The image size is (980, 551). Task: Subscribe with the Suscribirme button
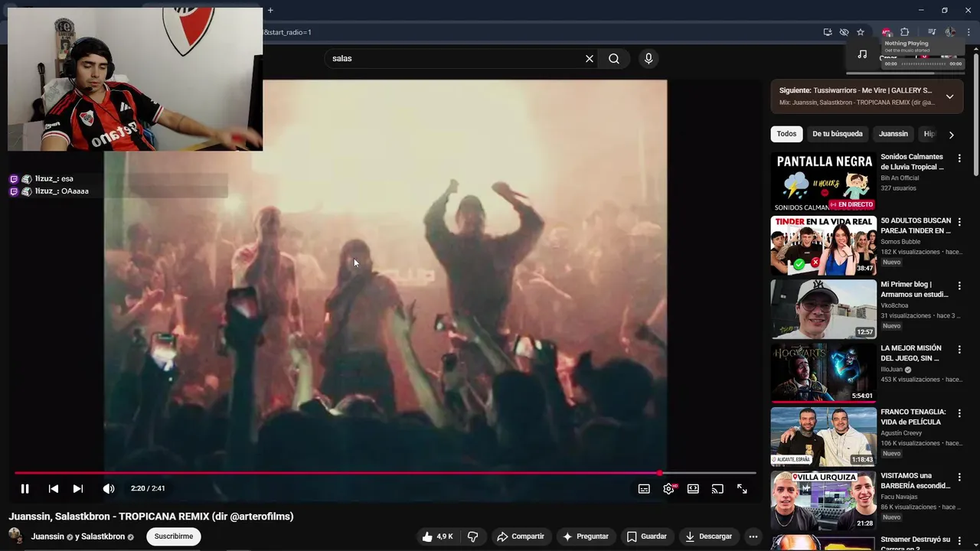(174, 536)
